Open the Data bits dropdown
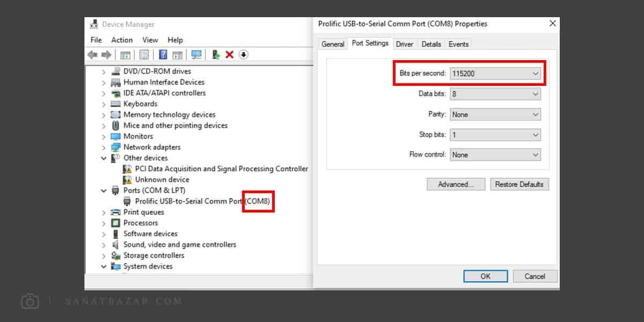This screenshot has height=322, width=644. point(495,94)
